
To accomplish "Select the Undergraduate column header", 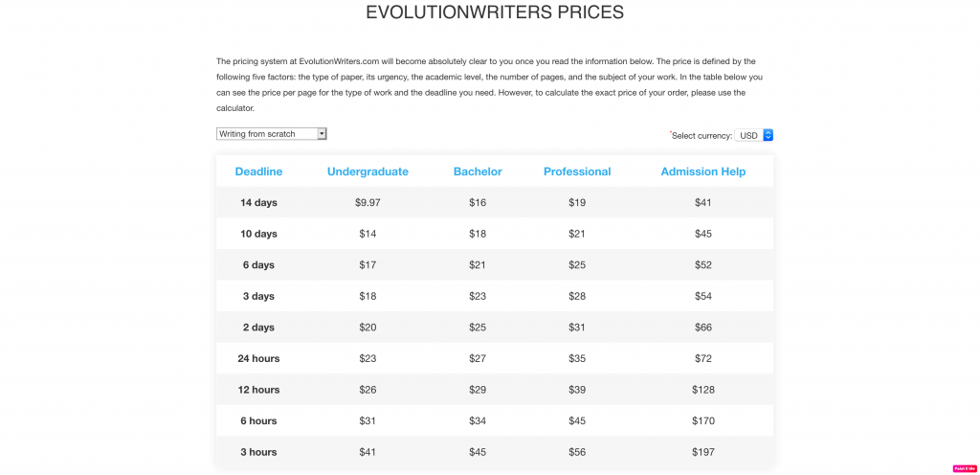I will tap(367, 171).
